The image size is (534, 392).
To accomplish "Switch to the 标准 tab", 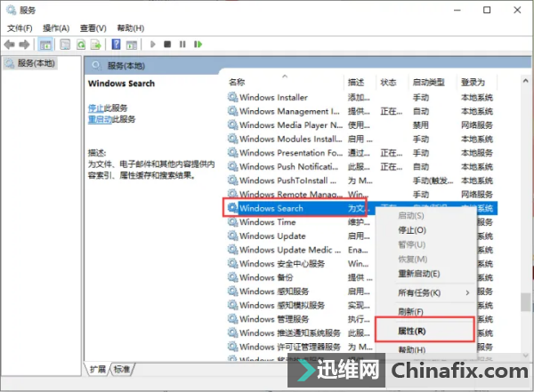I will pyautogui.click(x=122, y=369).
